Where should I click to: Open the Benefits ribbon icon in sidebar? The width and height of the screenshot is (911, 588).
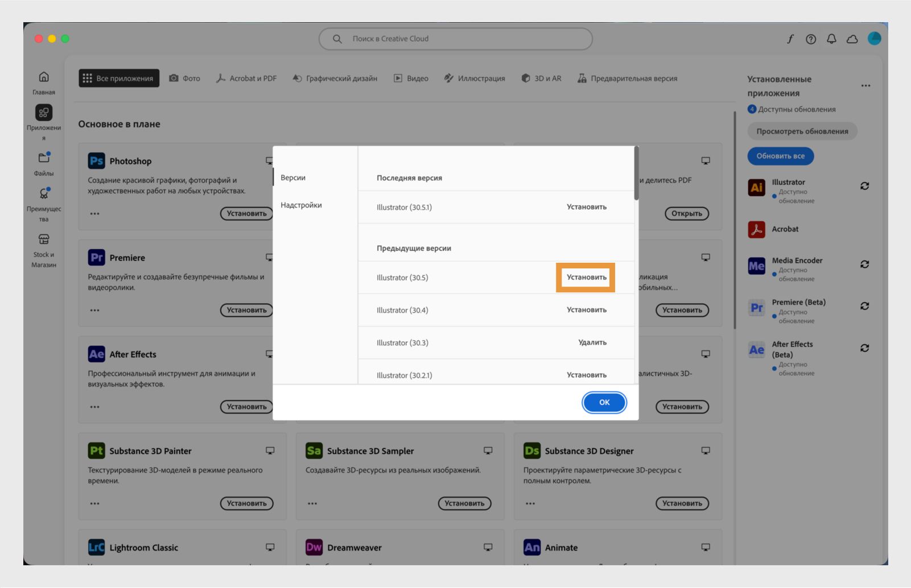tap(44, 193)
